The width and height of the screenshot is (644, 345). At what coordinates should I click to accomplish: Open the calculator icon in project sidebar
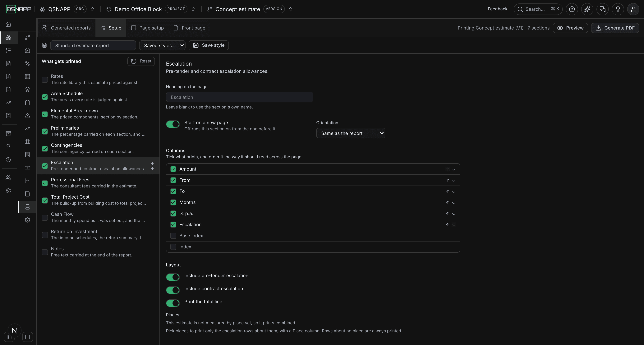(27, 155)
